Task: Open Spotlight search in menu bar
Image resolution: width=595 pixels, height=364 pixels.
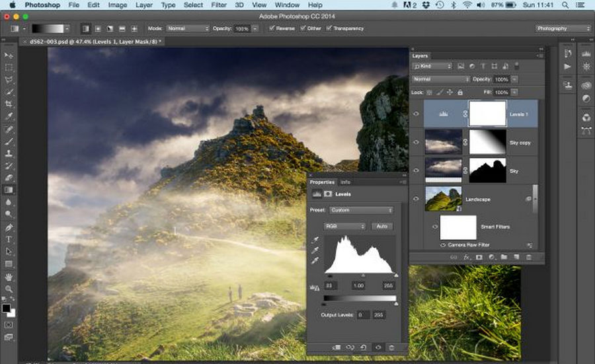Action: 565,5
